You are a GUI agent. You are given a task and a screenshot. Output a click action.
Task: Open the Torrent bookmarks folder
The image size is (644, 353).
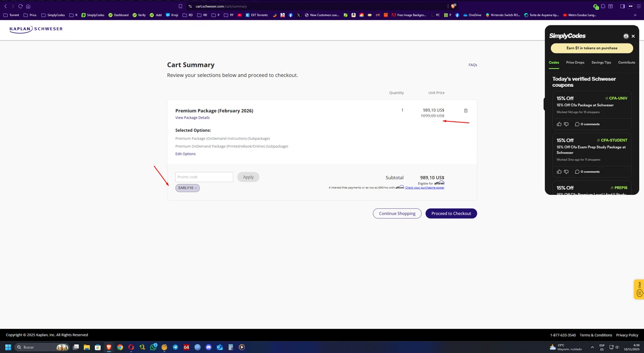11,15
